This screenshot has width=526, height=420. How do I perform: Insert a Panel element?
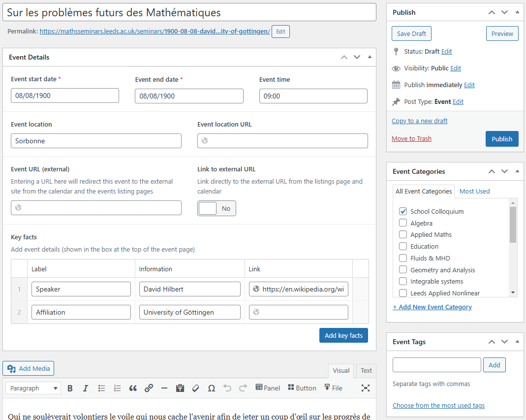(x=268, y=388)
